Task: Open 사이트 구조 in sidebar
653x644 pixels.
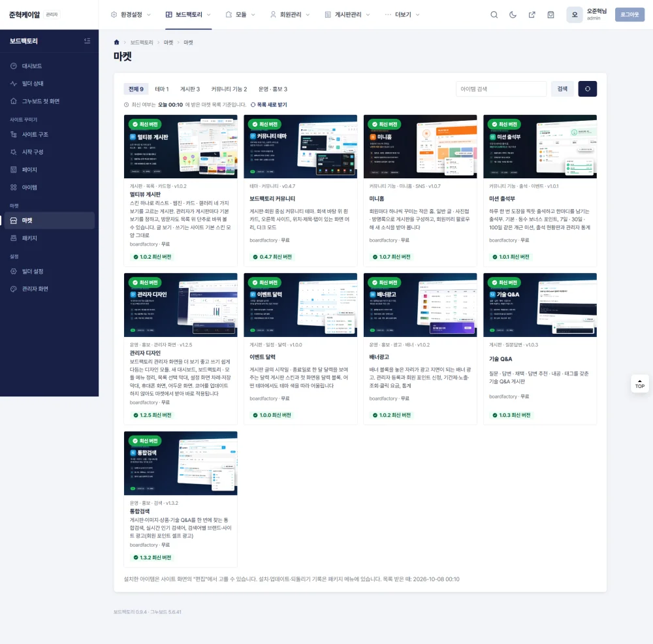Action: (49, 135)
